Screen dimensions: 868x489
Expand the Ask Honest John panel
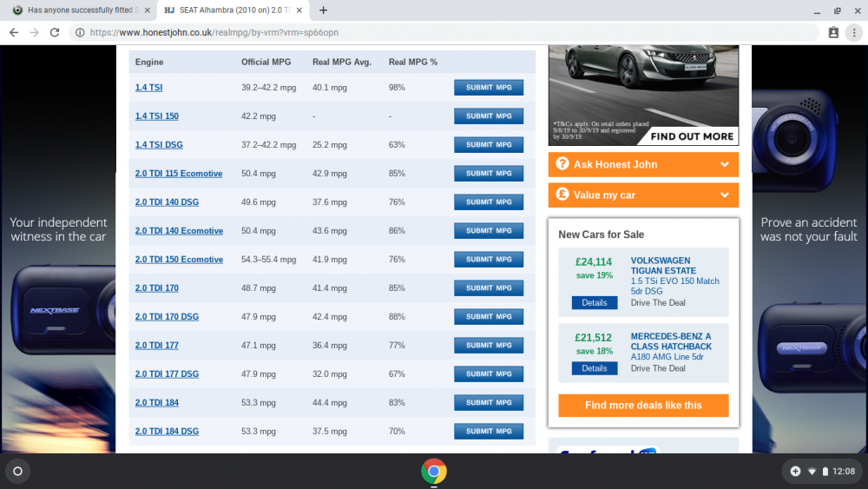(x=643, y=164)
